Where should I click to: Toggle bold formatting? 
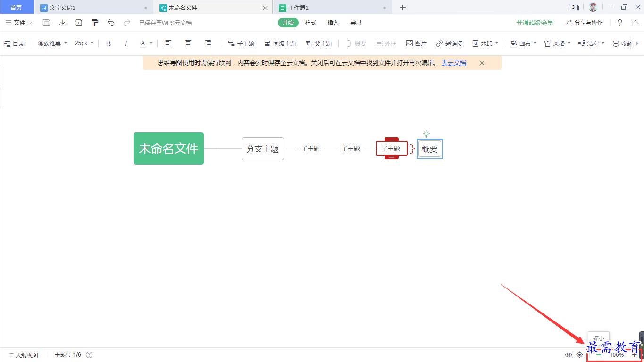(109, 43)
